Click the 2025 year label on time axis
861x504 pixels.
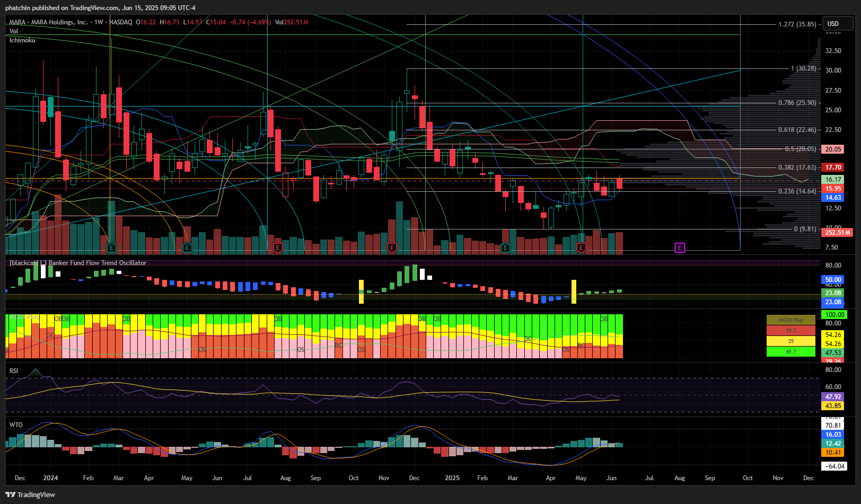452,478
